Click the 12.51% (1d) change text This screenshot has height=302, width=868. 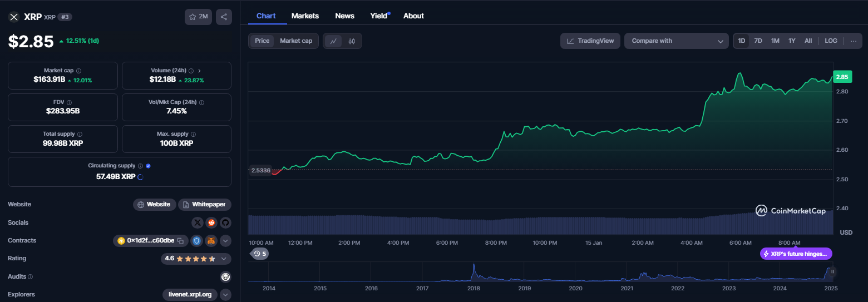tap(82, 41)
